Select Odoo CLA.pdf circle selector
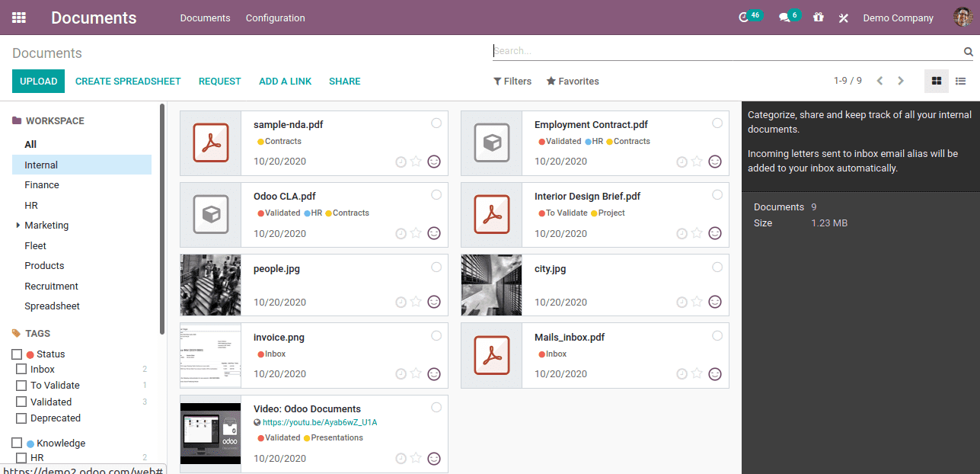The image size is (980, 474). click(436, 195)
